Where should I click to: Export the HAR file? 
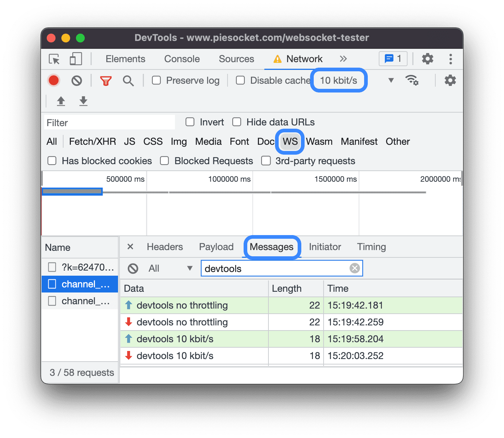(83, 101)
